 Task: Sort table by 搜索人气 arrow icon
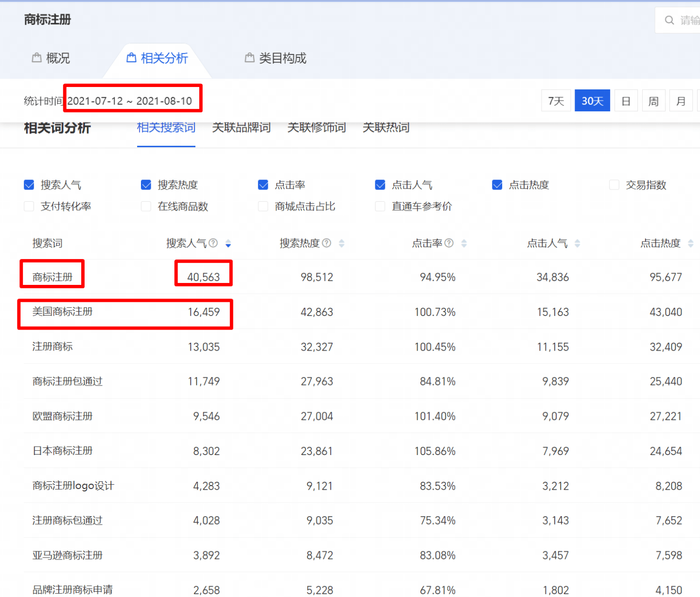coord(228,244)
